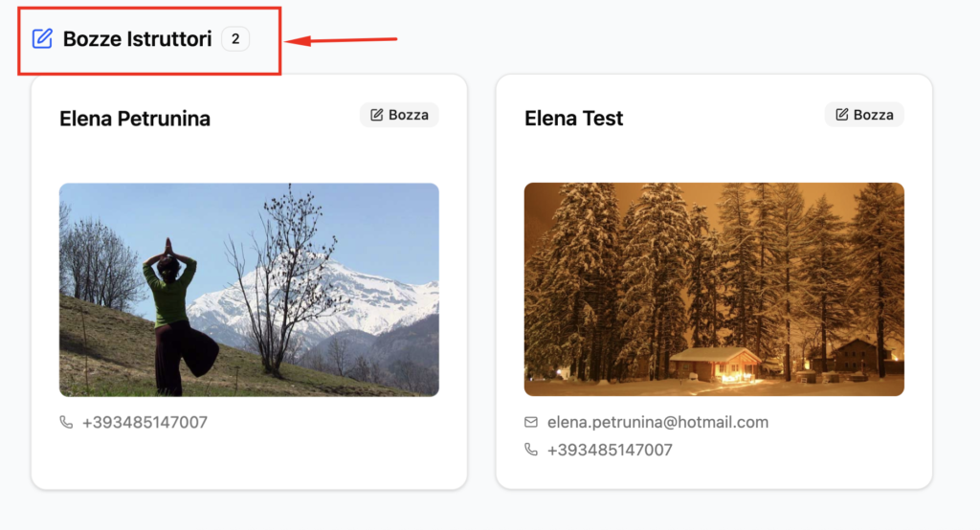Image resolution: width=980 pixels, height=530 pixels.
Task: Click Elena Petrunina's phone number +393485147007
Action: (x=145, y=422)
